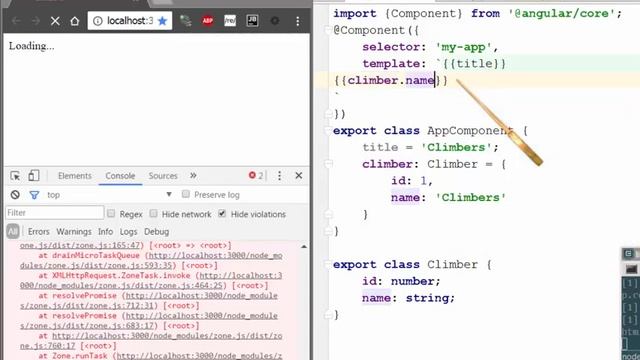Screen dimensions: 640x360
Task: Open the Elements tab
Action: click(x=75, y=176)
